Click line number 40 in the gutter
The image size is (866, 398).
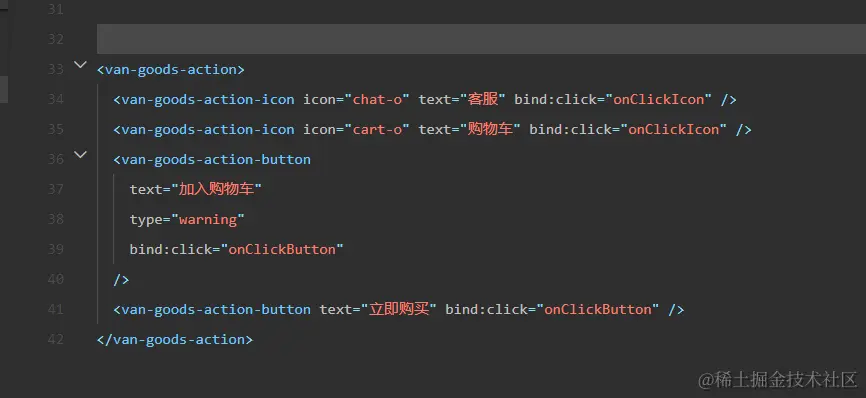click(55, 279)
